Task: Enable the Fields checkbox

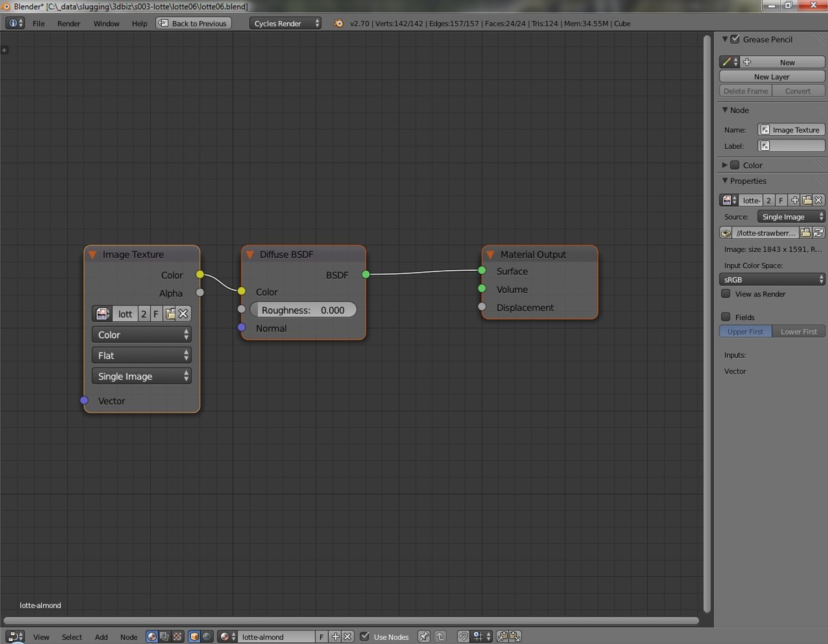Action: (x=725, y=317)
